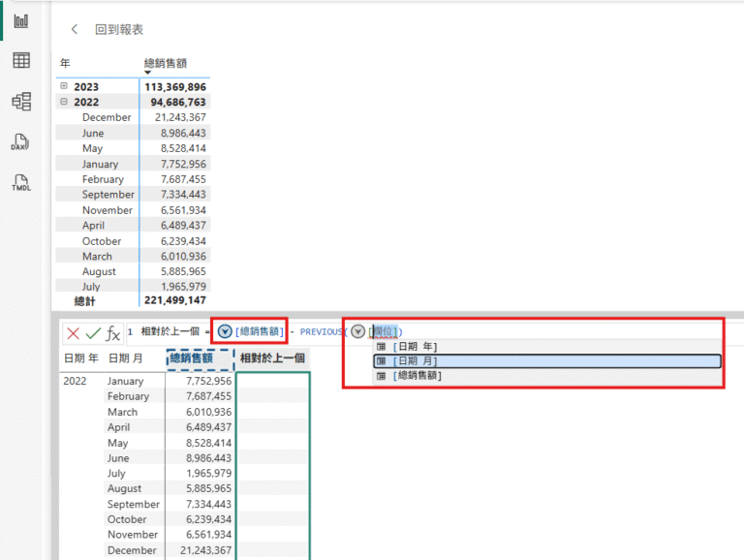The height and width of the screenshot is (560, 744).
Task: Commit the formula with green checkmark
Action: point(93,332)
